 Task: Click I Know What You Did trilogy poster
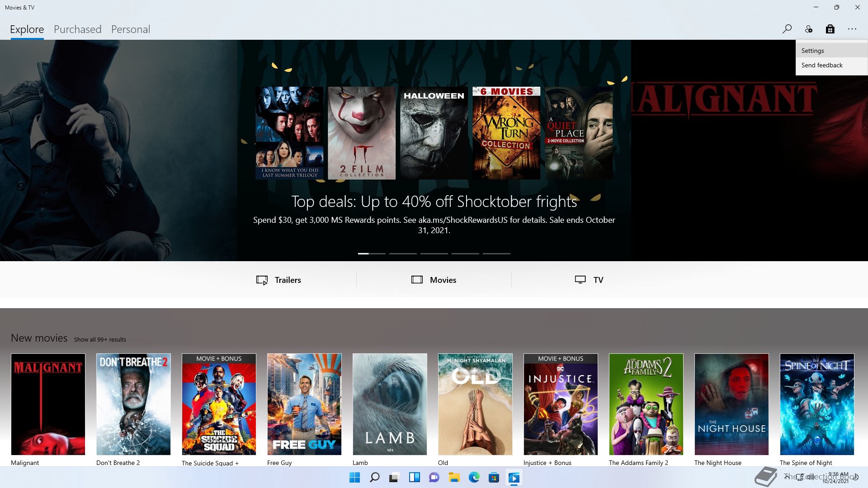click(x=289, y=133)
